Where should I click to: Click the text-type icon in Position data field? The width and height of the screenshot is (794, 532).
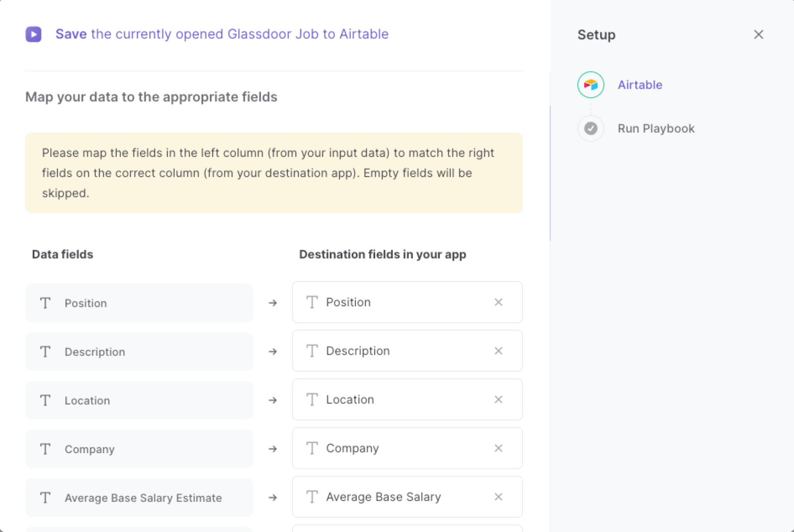pos(45,303)
